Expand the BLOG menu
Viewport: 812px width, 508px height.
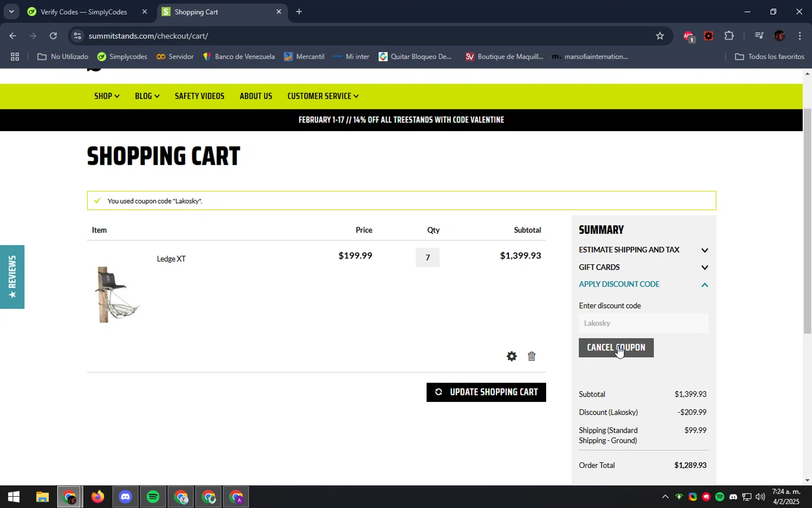tap(147, 96)
